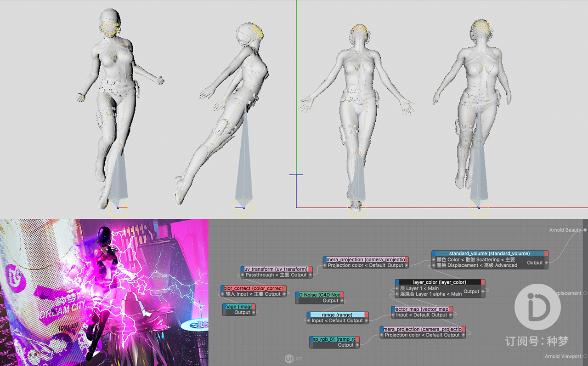588x366 pixels.
Task: Click the white iD watermark logo
Action: pyautogui.click(x=537, y=307)
